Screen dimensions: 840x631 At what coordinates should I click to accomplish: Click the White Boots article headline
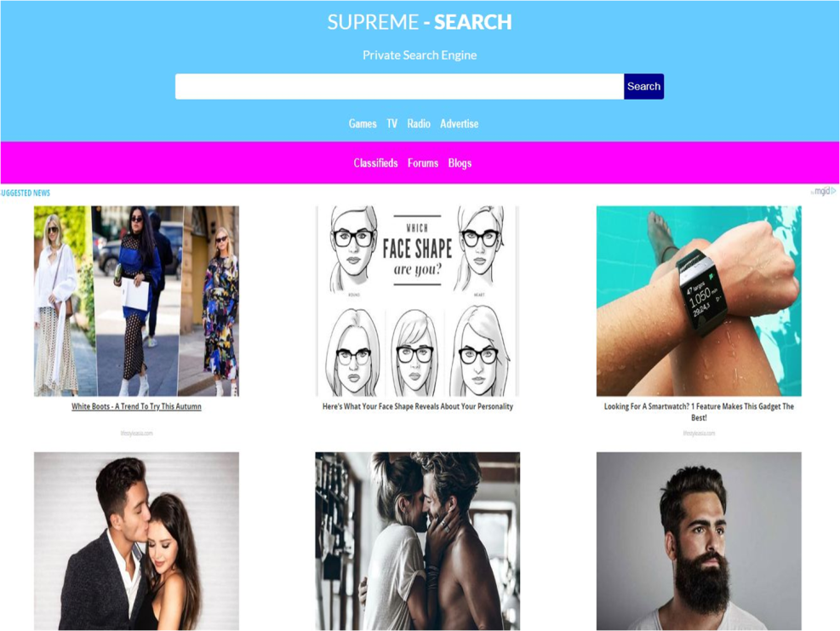(137, 406)
